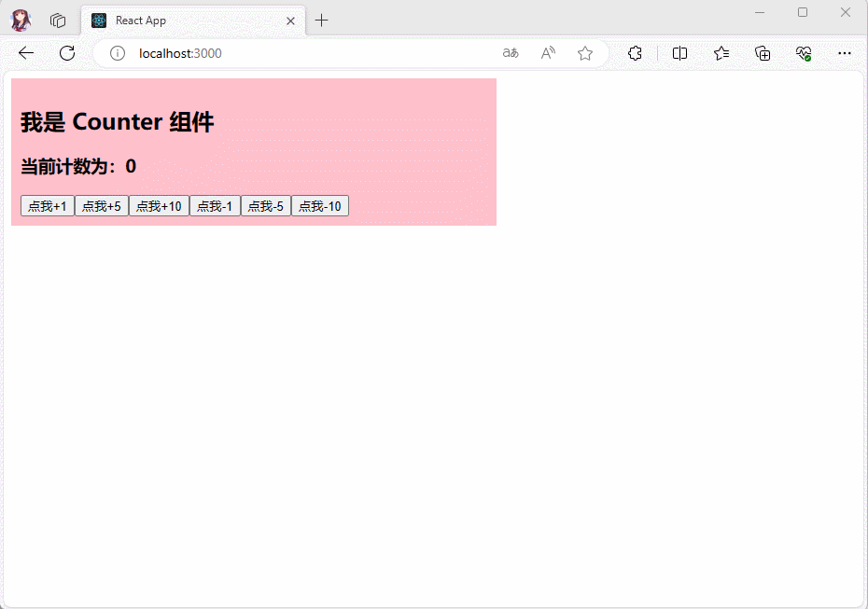
Task: Close the React App tab
Action: click(x=290, y=21)
